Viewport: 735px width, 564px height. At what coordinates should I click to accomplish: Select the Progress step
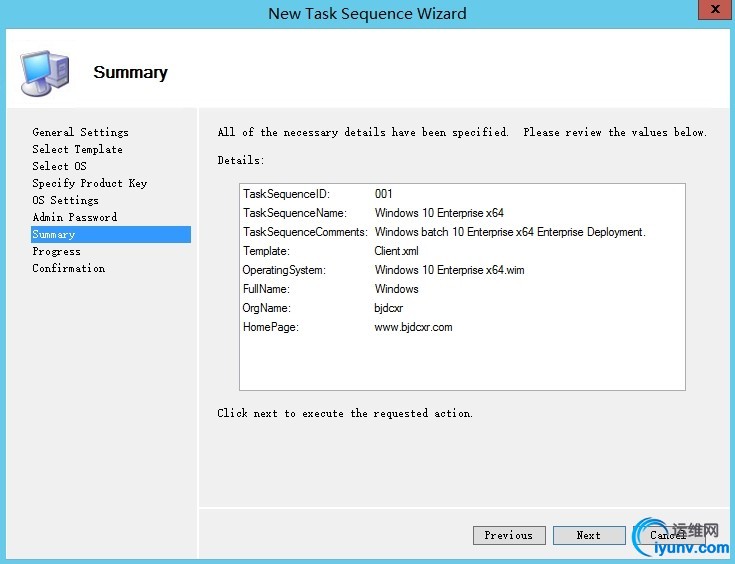coord(56,251)
